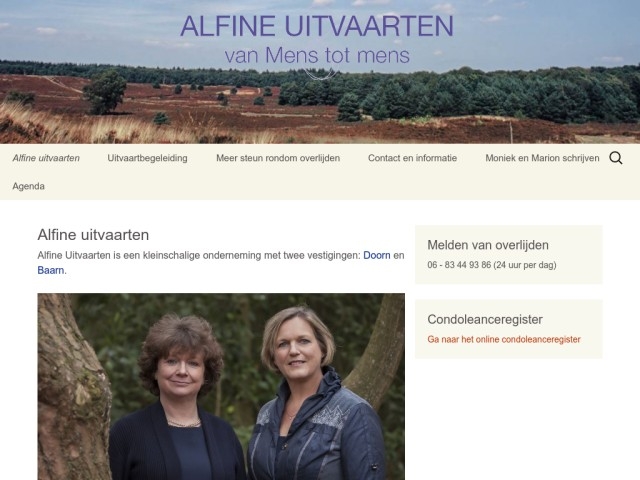The width and height of the screenshot is (640, 480).
Task: Open the search magnifier icon
Action: coord(616,158)
